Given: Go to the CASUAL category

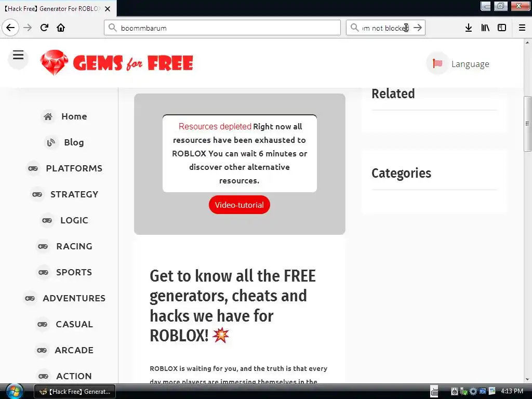Looking at the screenshot, I should coord(74,324).
